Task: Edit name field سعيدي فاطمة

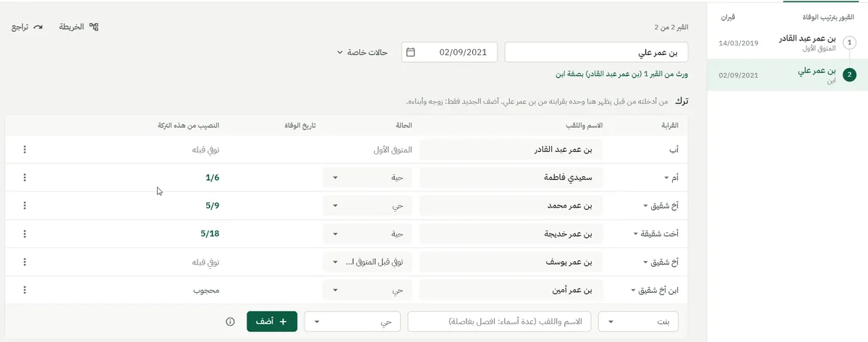Action: tap(511, 178)
